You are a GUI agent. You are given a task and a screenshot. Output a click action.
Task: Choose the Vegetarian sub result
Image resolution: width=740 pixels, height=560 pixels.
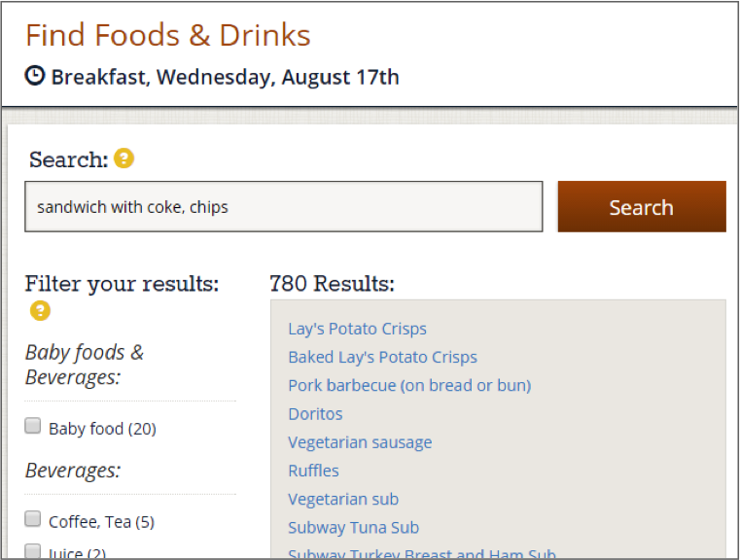click(343, 499)
